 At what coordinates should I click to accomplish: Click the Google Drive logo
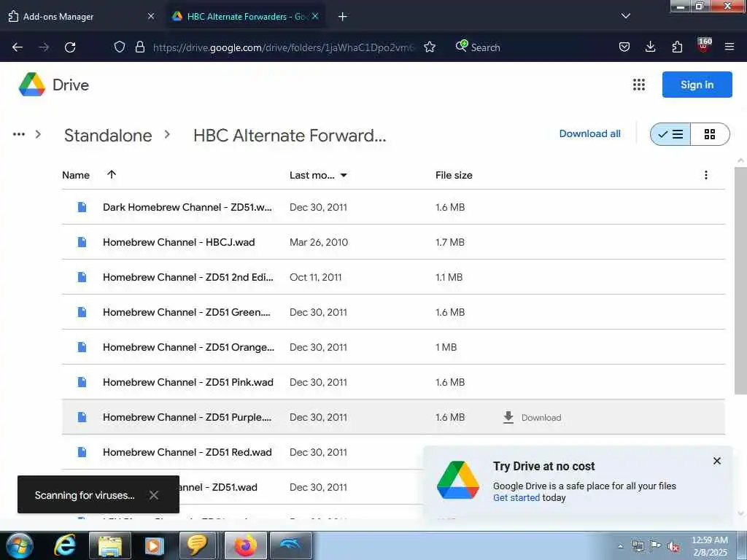coord(32,85)
